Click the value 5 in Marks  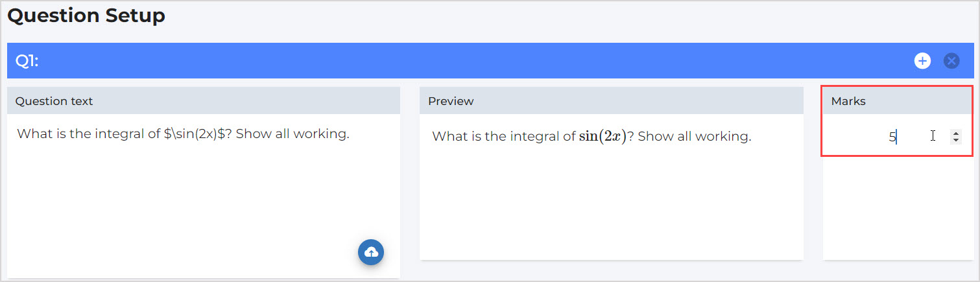[892, 137]
